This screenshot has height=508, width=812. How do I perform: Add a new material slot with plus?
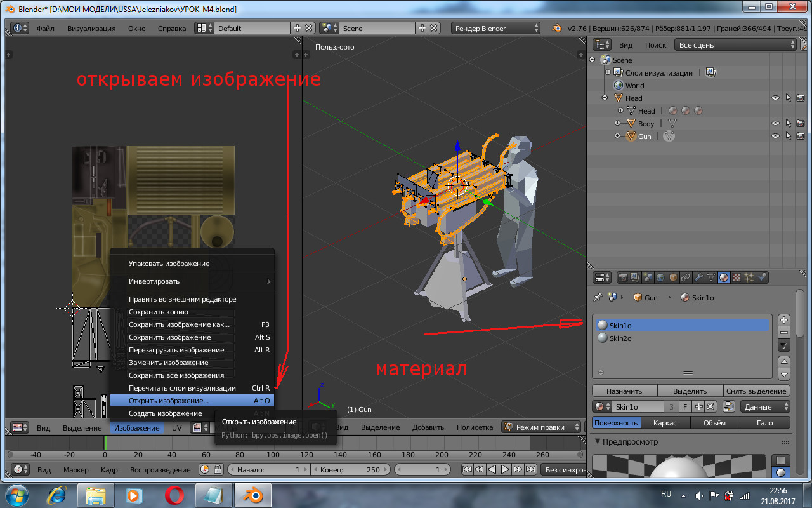point(784,320)
